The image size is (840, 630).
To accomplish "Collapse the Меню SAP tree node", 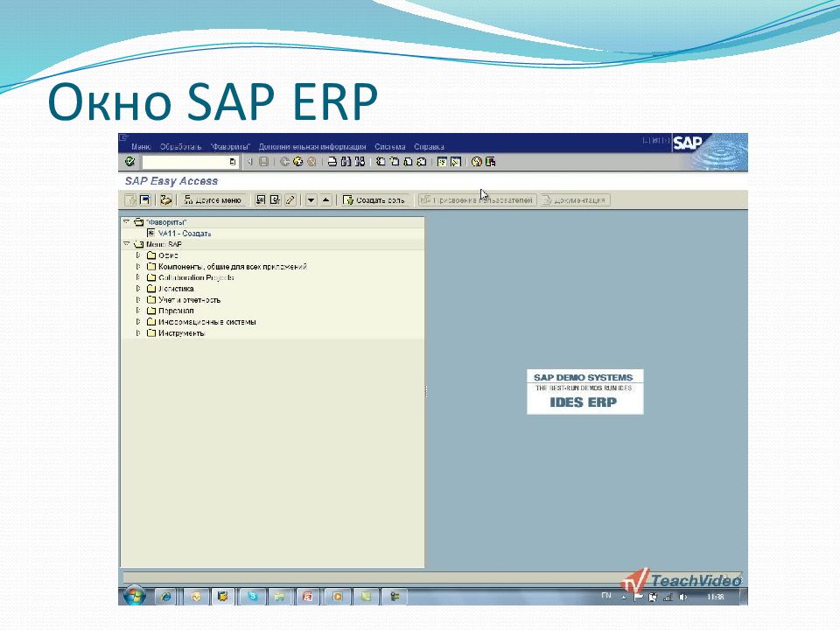I will pyautogui.click(x=126, y=244).
